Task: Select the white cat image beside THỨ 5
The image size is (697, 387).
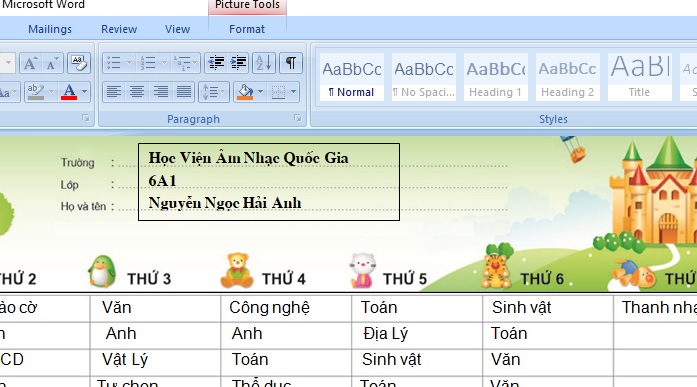Action: coord(363,271)
